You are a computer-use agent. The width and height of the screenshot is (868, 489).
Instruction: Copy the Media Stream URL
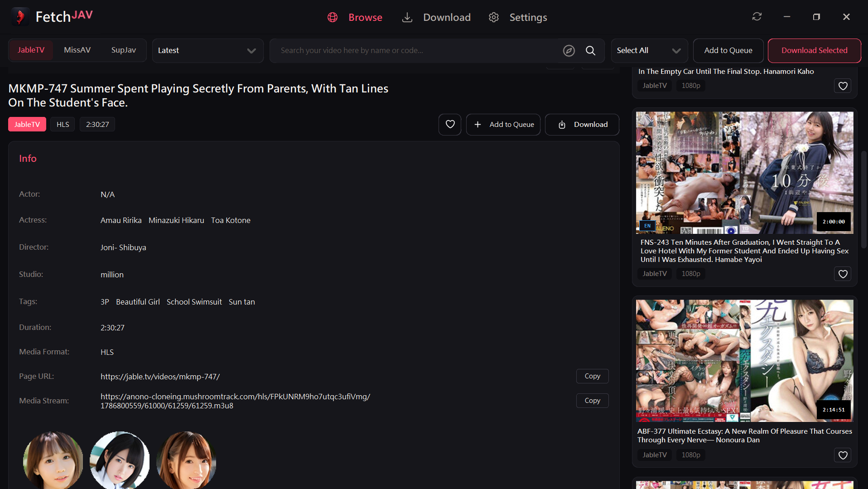[592, 401]
